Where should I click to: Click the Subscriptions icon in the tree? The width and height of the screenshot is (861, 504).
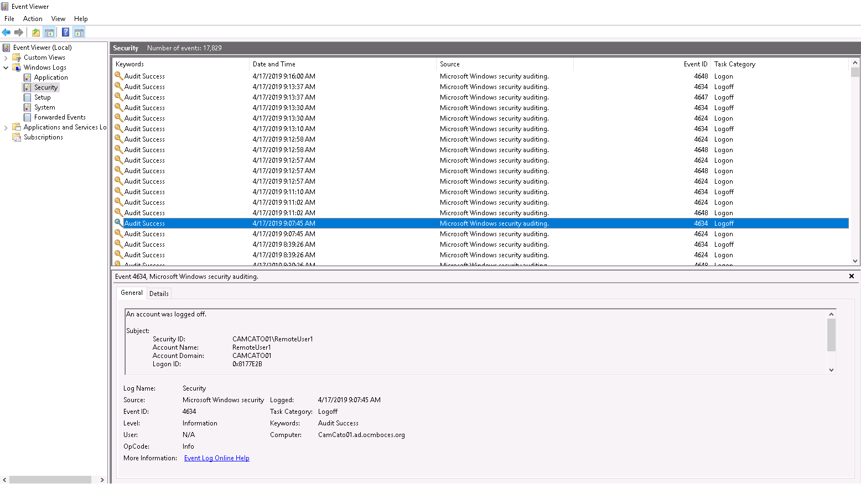(17, 137)
